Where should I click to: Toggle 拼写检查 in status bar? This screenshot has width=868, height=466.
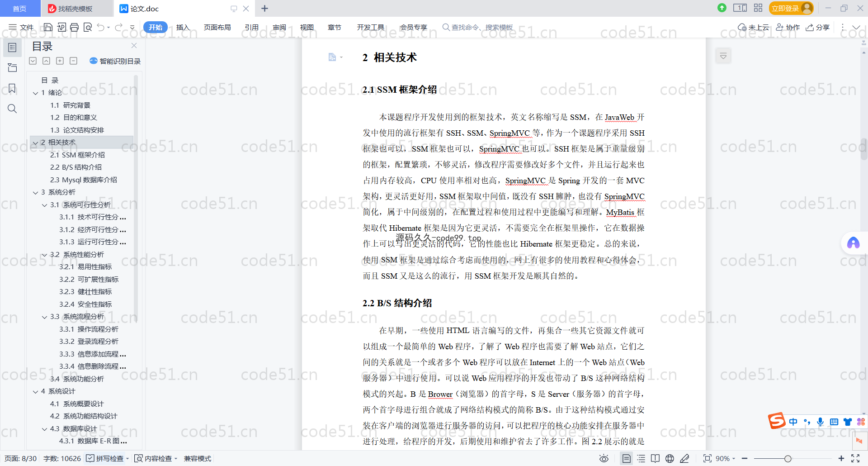click(x=105, y=458)
